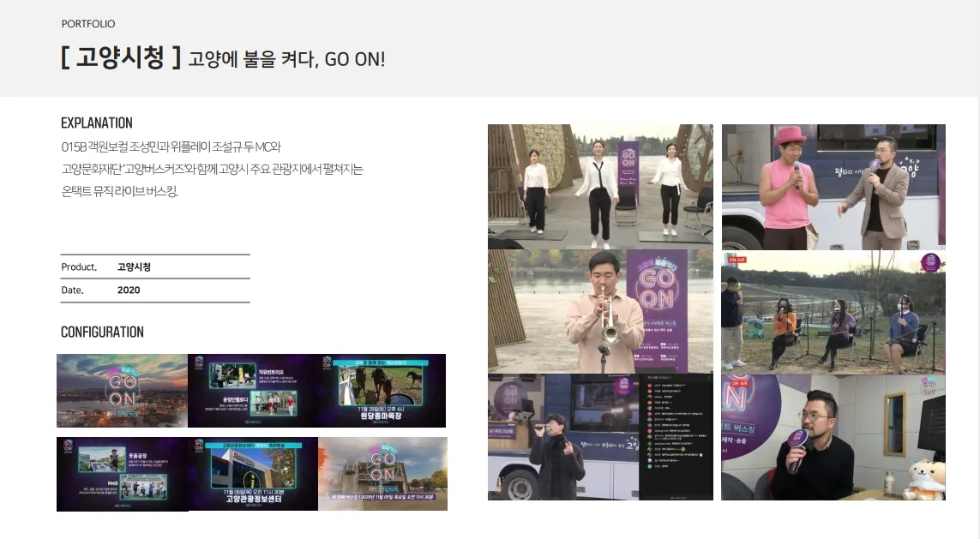Screen dimensions: 980x539
Task: Open the GO ON night cityscape thumbnail
Action: [122, 391]
